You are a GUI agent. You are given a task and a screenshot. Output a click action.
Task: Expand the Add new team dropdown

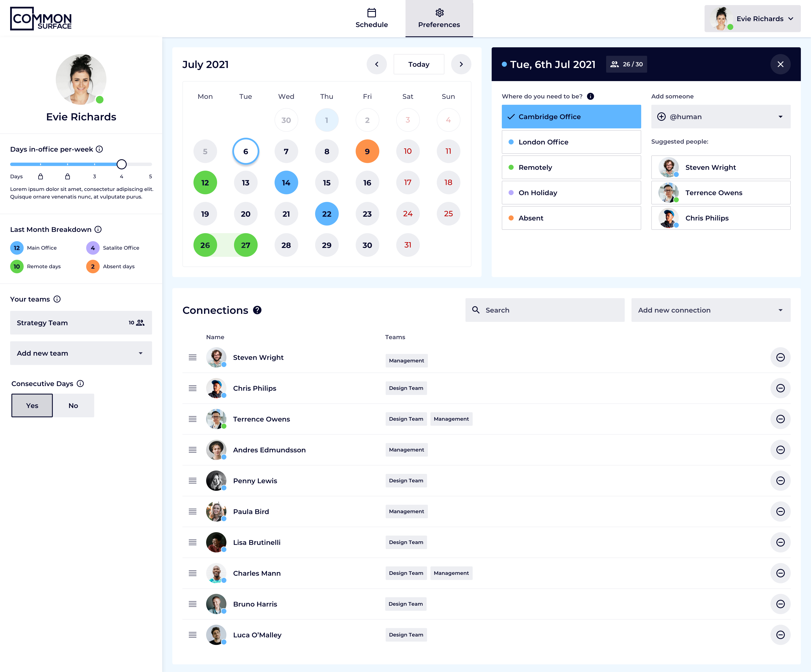tap(81, 353)
